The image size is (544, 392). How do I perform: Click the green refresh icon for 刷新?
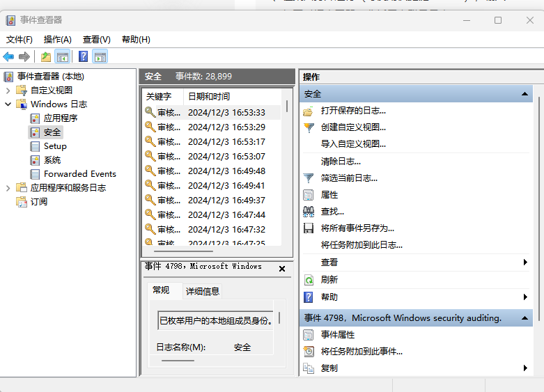pos(309,280)
